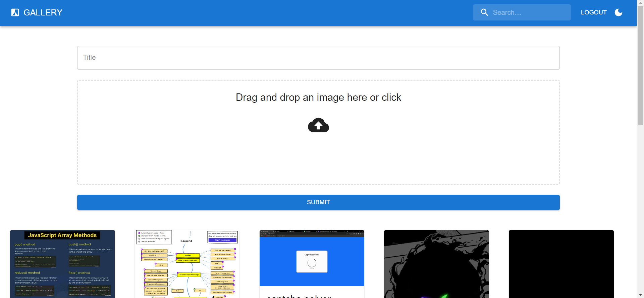Click the cloud upload icon
Screen dimensions: 644x298
(318, 125)
